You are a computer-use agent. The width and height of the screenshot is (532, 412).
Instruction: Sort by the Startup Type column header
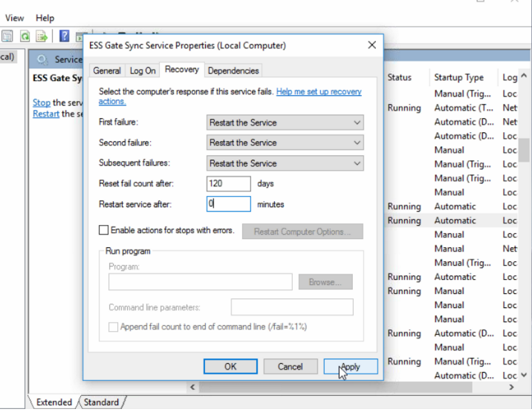pos(458,77)
